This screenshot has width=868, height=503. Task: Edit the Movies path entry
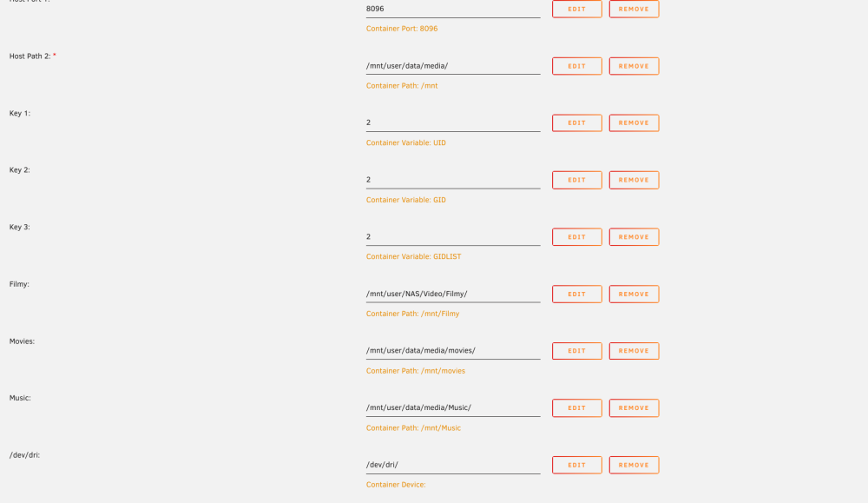[x=577, y=351]
